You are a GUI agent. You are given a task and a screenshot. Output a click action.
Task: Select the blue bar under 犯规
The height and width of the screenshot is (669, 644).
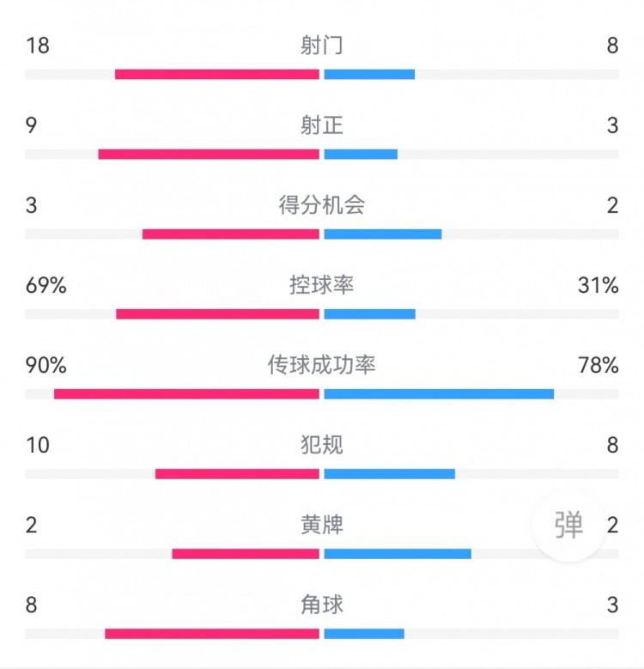[x=389, y=474]
